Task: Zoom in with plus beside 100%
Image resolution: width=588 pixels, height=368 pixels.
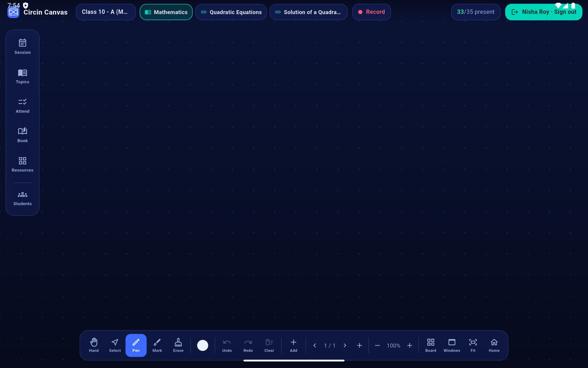Action: click(409, 345)
